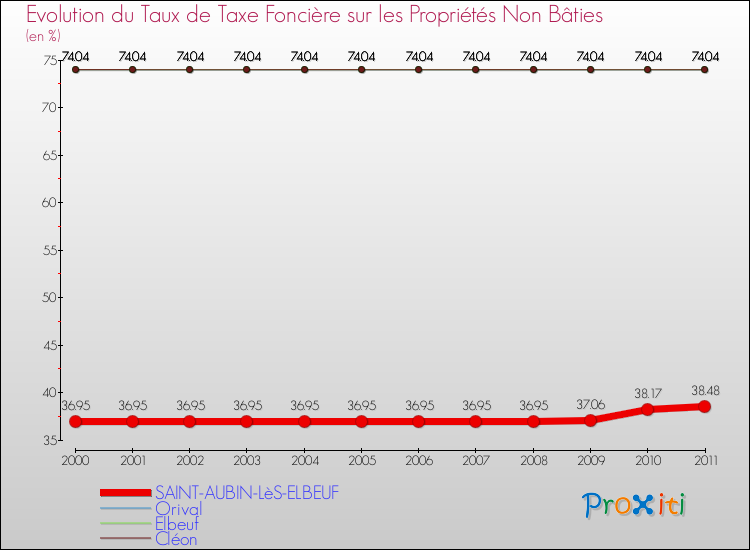Image resolution: width=750 pixels, height=550 pixels.
Task: Click the brown 74.04 data point for 2000
Action: pos(76,70)
